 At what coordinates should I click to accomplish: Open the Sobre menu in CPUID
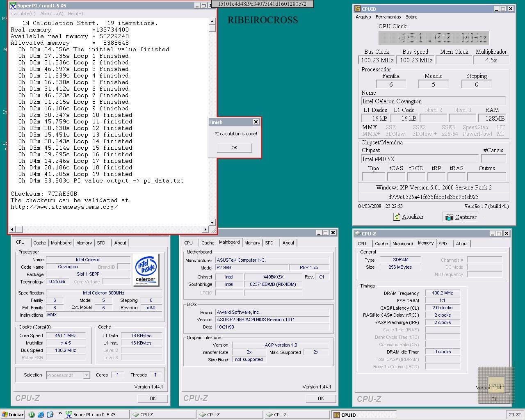click(x=411, y=17)
